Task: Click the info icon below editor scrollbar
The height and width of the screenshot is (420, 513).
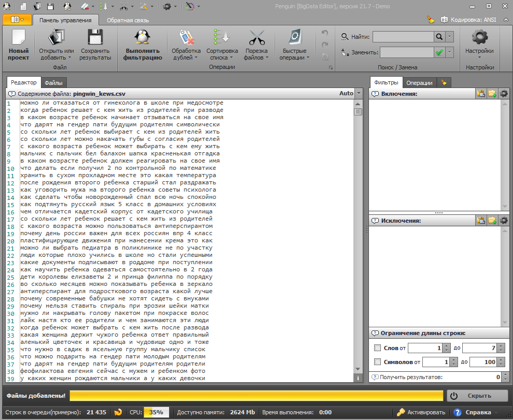Action: tap(358, 378)
